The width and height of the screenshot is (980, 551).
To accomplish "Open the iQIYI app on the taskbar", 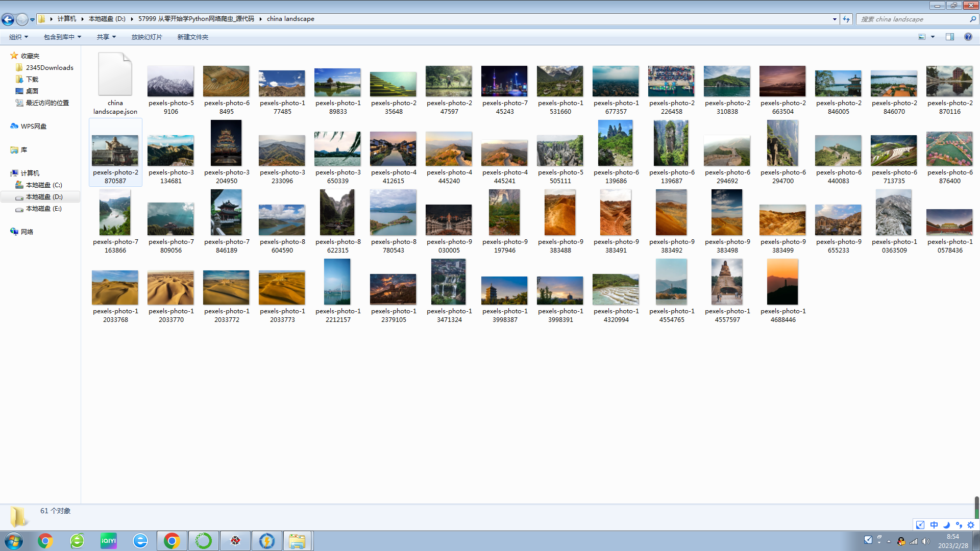I will pyautogui.click(x=108, y=541).
